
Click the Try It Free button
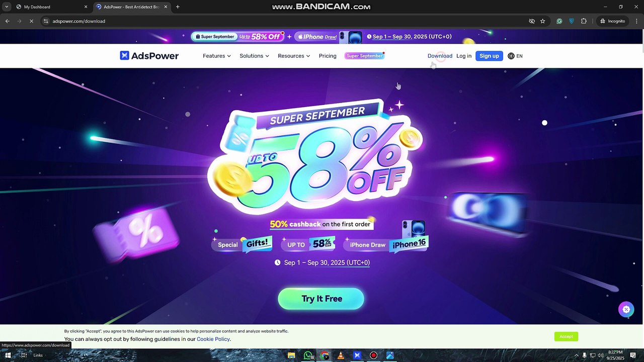[321, 299]
